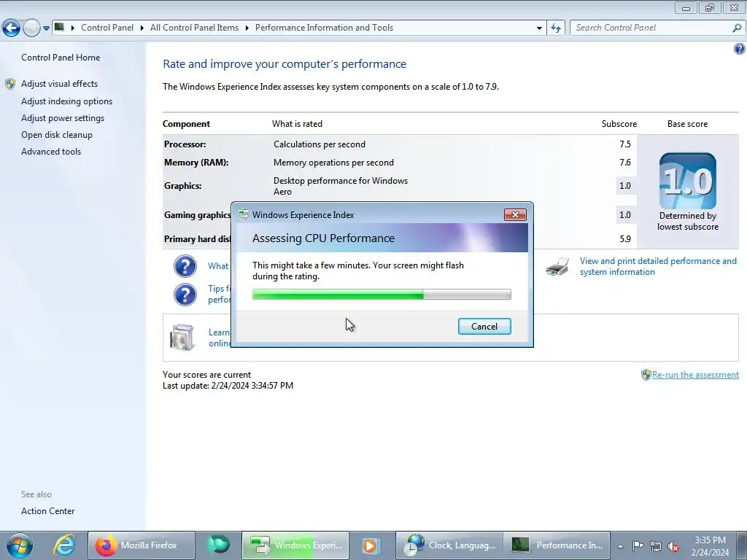
Task: Switch to Mozilla Firefox taskbar button
Action: pos(141,545)
